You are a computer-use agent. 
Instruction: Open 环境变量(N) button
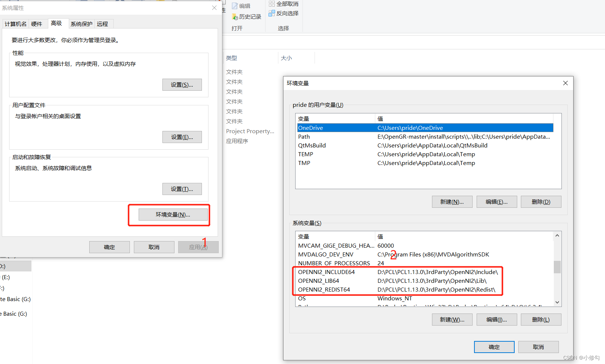pos(173,214)
